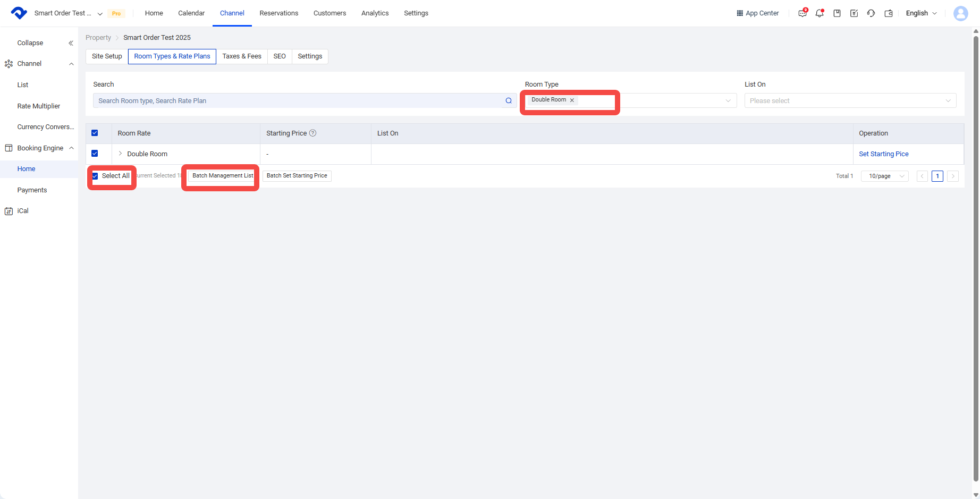
Task: Open the messages chat icon with badge
Action: 802,13
